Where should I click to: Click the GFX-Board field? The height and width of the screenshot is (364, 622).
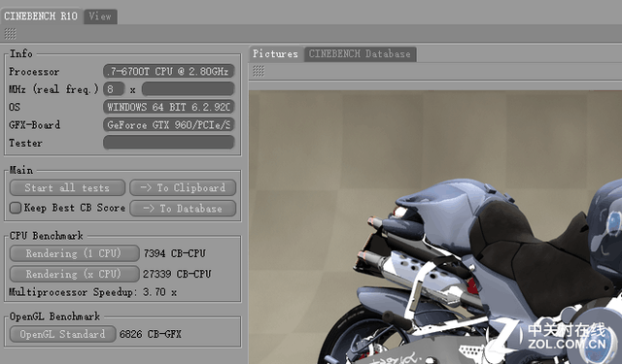click(168, 125)
